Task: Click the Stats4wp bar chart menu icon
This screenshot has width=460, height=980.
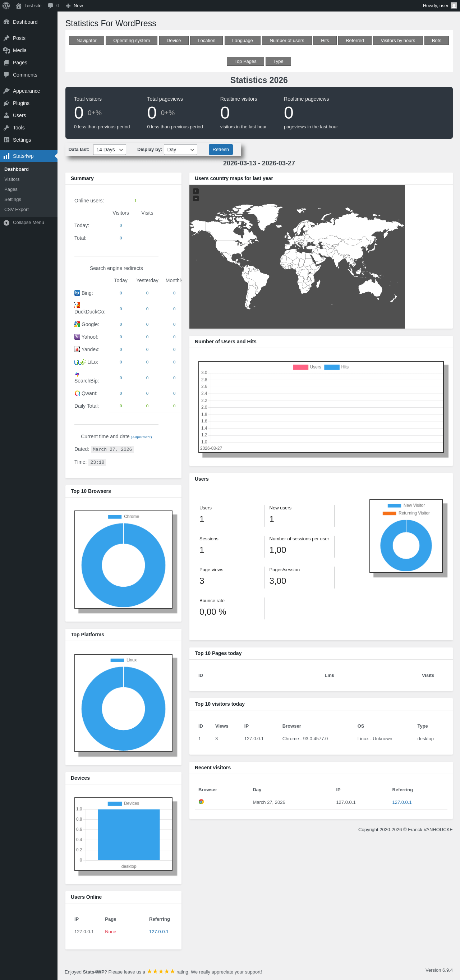Action: click(x=6, y=156)
